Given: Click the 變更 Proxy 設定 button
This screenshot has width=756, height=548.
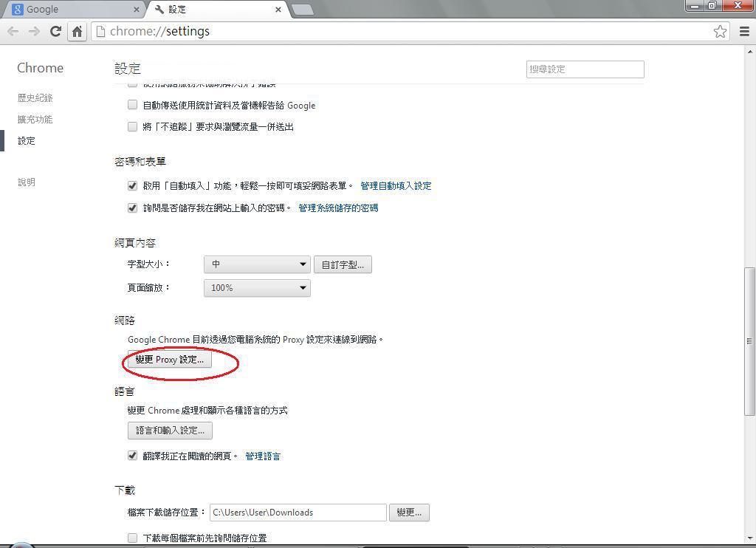Looking at the screenshot, I should pyautogui.click(x=170, y=360).
